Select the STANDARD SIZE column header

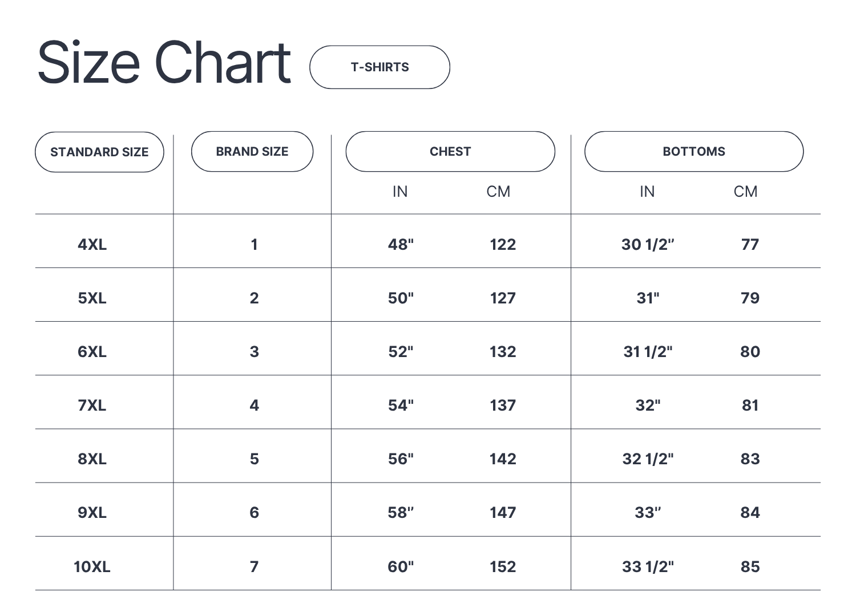(99, 152)
